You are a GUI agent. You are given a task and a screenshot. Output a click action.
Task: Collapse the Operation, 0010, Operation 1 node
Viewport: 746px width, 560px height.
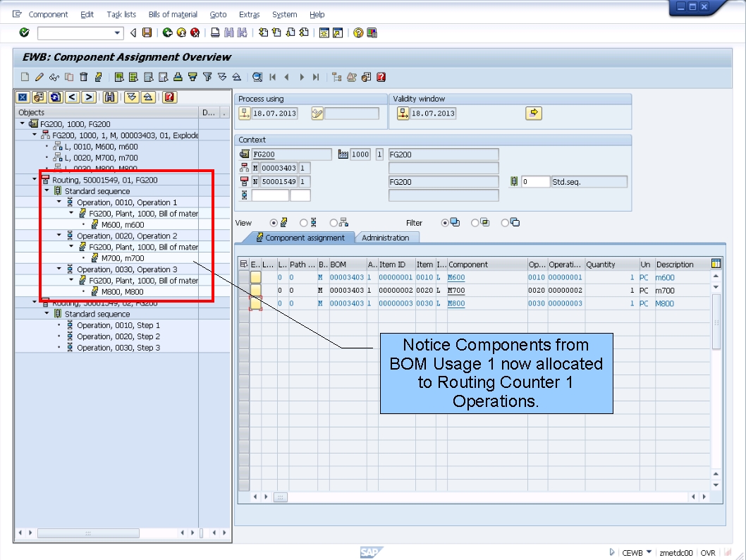click(58, 202)
